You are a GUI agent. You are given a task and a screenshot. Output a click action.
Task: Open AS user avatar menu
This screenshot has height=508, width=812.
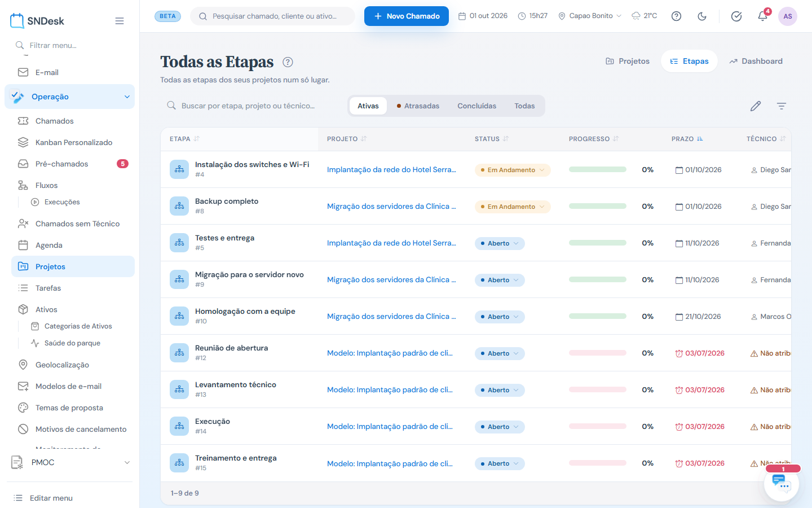788,16
